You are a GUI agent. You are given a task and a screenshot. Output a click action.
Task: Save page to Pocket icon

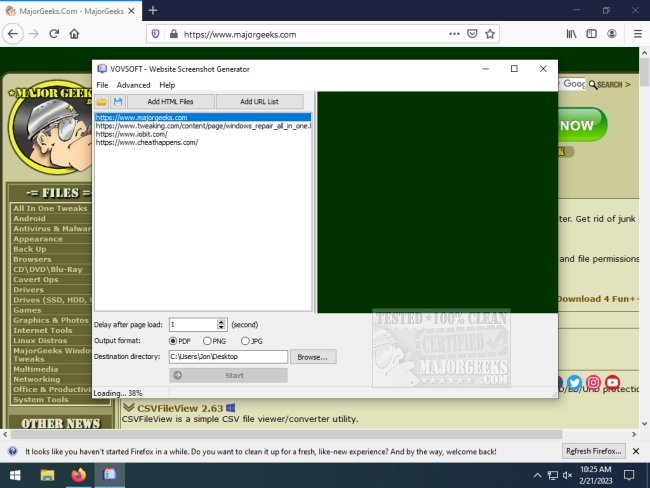click(472, 34)
